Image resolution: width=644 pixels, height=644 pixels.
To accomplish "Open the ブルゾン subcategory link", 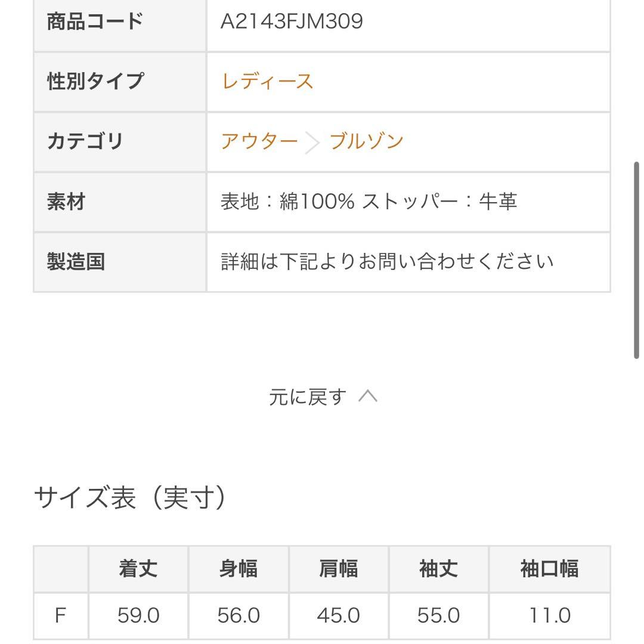I will [366, 141].
